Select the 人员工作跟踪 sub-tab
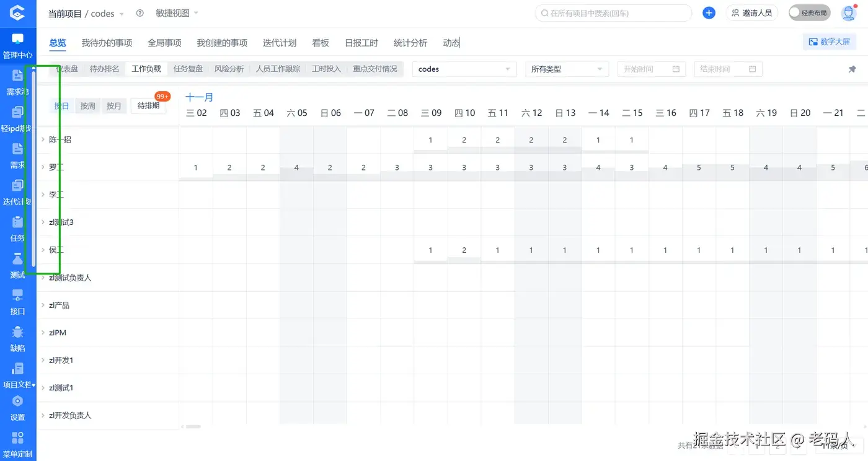Viewport: 868px width, 461px height. tap(278, 69)
